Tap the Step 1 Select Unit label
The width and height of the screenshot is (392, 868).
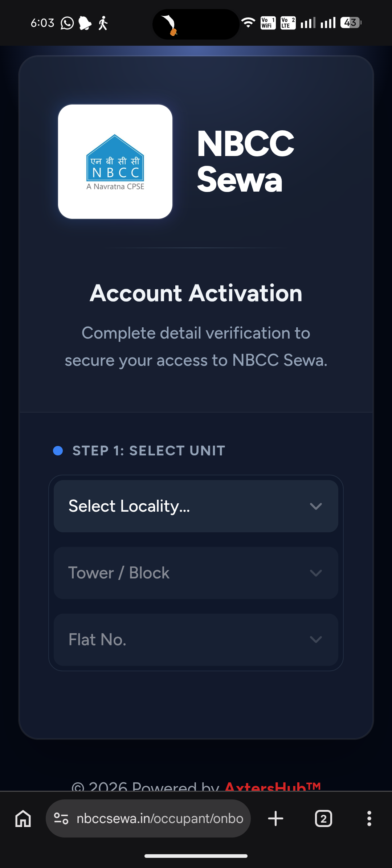[149, 451]
